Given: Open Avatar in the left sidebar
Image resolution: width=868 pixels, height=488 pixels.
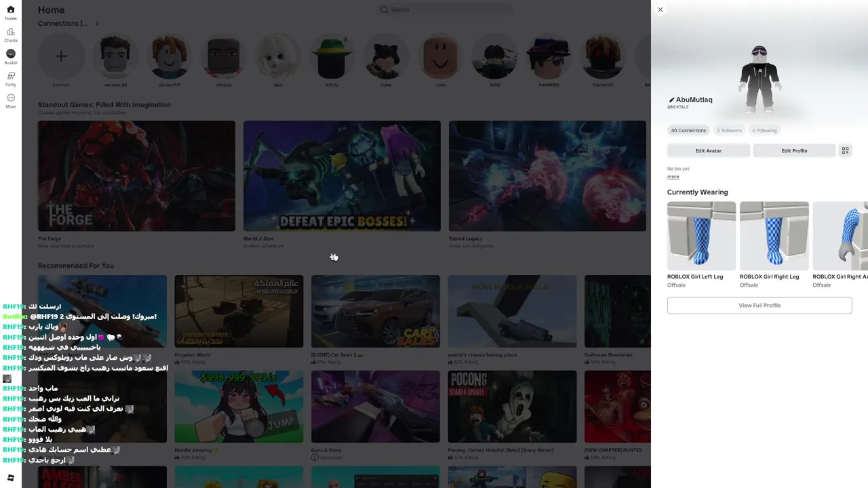Looking at the screenshot, I should 11,57.
